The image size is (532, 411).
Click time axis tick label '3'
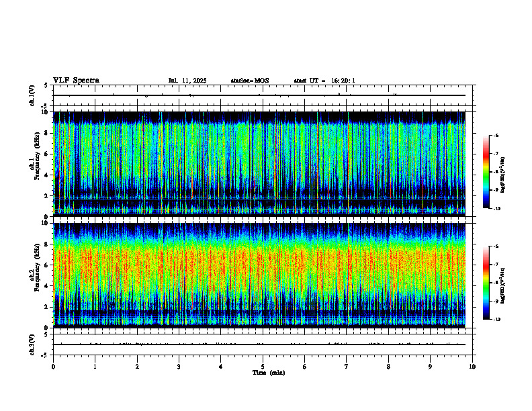coord(179,367)
